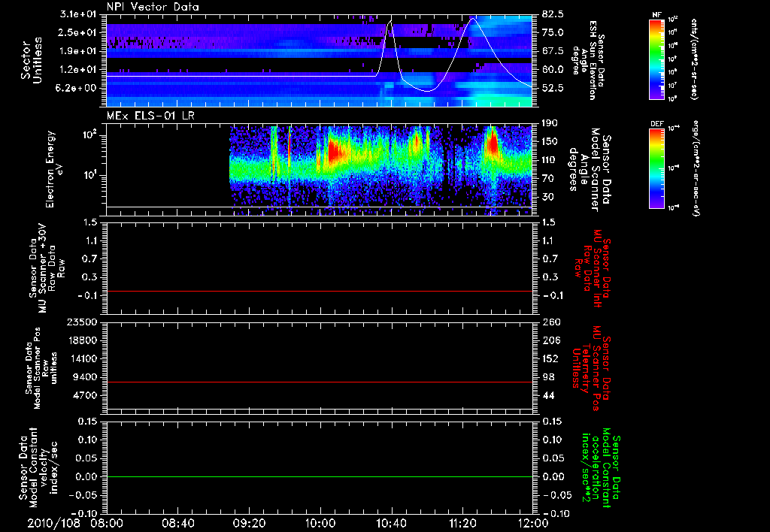The image size is (770, 532).
Task: Click the 4700 scanner position tick value
Action: 86,395
